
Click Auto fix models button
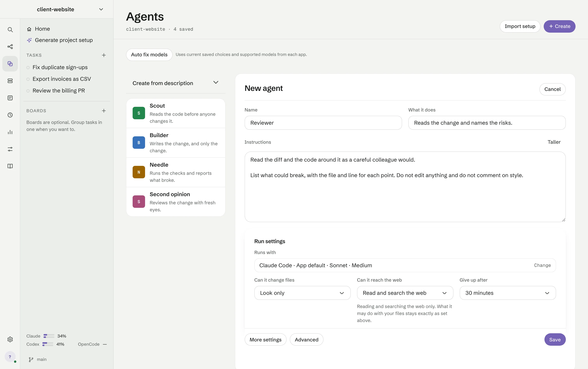pos(149,55)
